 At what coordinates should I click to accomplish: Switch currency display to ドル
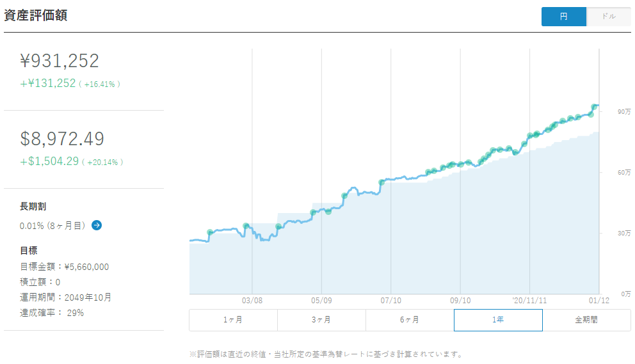tap(609, 17)
